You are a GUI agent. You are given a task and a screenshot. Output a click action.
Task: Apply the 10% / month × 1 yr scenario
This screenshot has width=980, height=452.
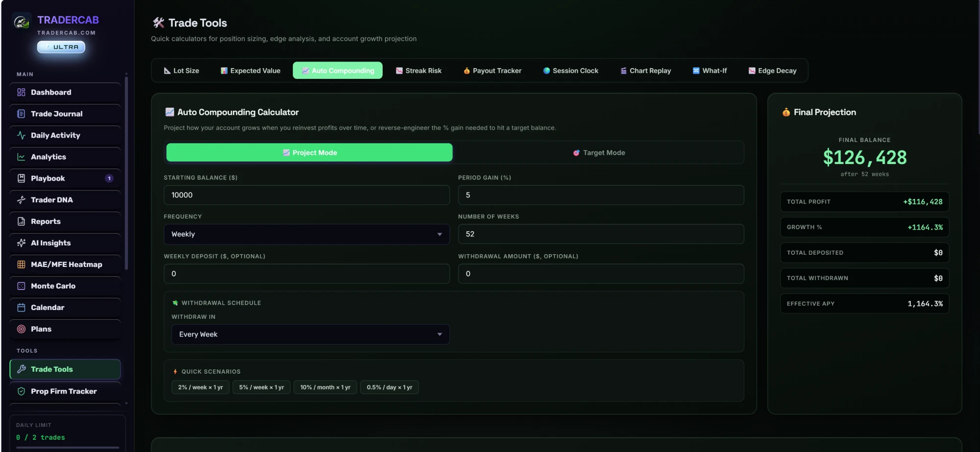pos(325,387)
